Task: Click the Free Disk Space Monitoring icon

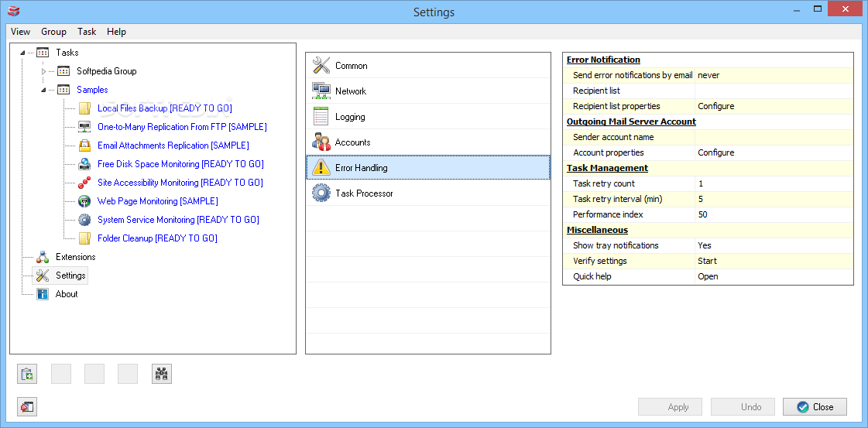Action: click(x=84, y=164)
